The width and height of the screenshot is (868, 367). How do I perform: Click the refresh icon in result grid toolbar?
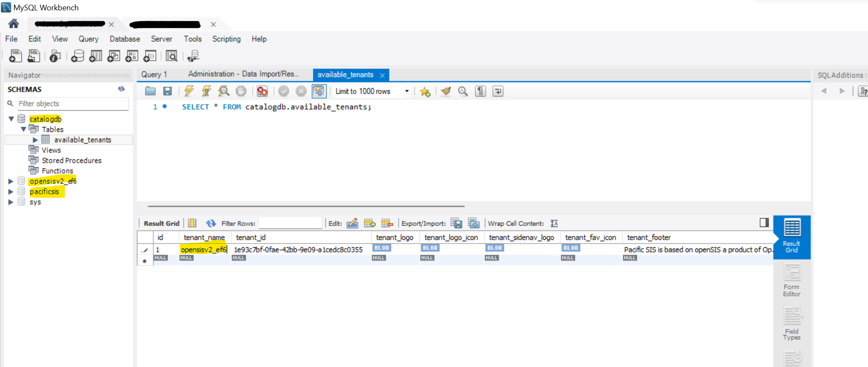tap(210, 223)
